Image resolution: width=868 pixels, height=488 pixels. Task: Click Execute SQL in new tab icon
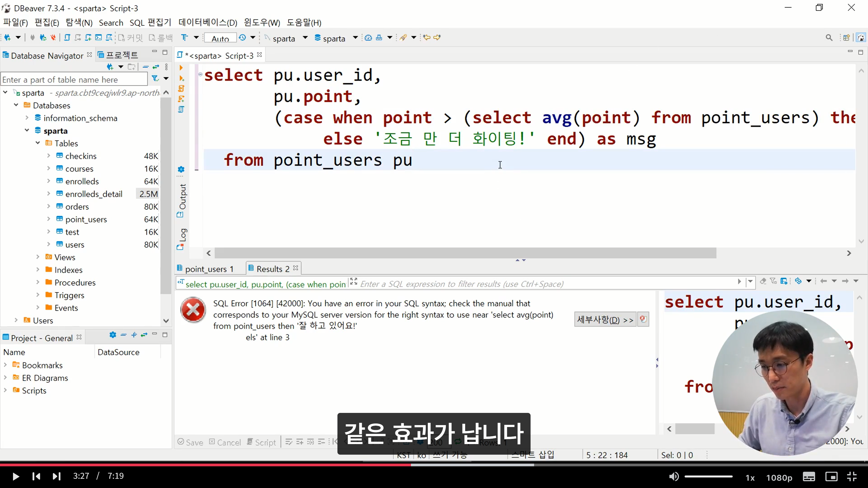click(x=181, y=78)
